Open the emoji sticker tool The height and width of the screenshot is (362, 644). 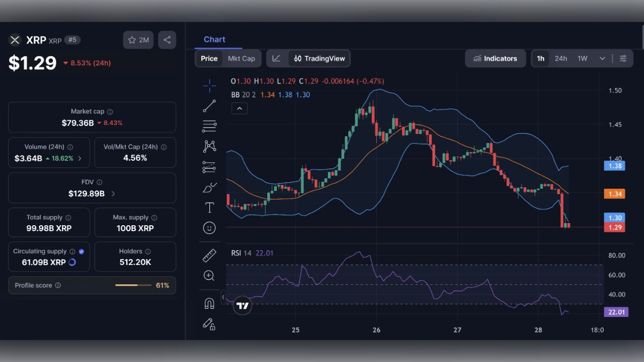click(x=209, y=227)
